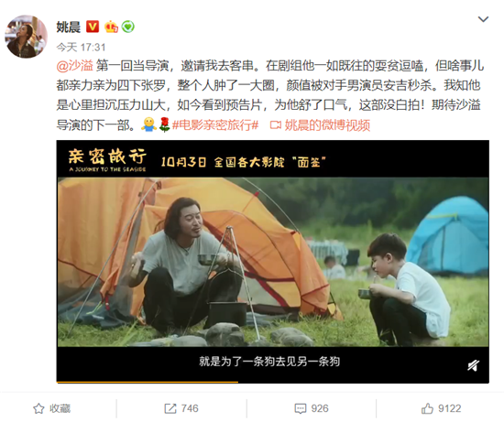Click the 926 comments count
This screenshot has width=504, height=422.
(320, 408)
